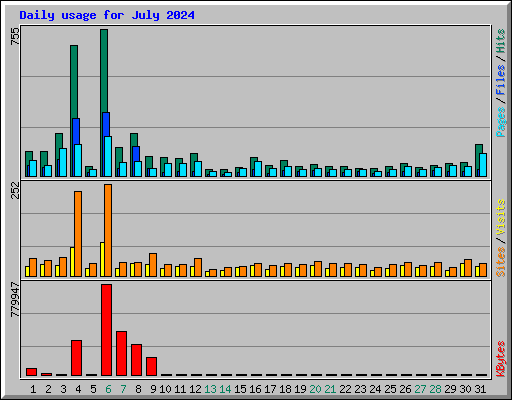Click the Pages legend label
This screenshot has width=512, height=400.
point(501,122)
